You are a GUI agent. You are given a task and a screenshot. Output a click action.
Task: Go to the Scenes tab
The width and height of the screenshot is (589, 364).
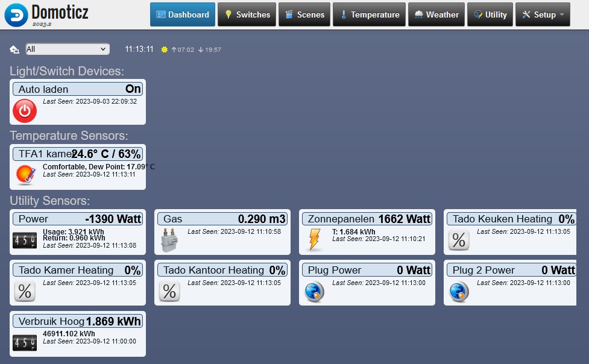[304, 14]
